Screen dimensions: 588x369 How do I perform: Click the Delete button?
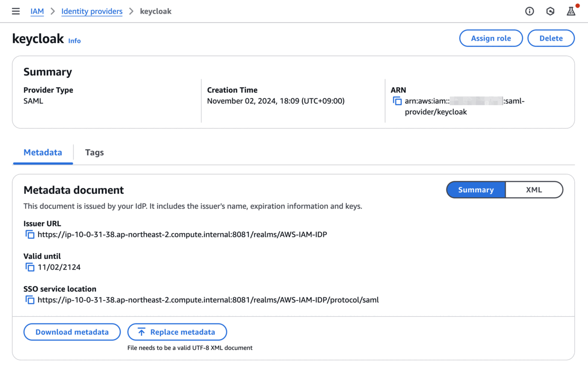551,38
